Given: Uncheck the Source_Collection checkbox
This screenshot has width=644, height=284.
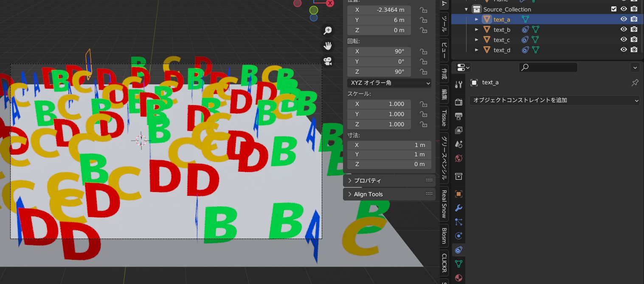Looking at the screenshot, I should coord(614,8).
